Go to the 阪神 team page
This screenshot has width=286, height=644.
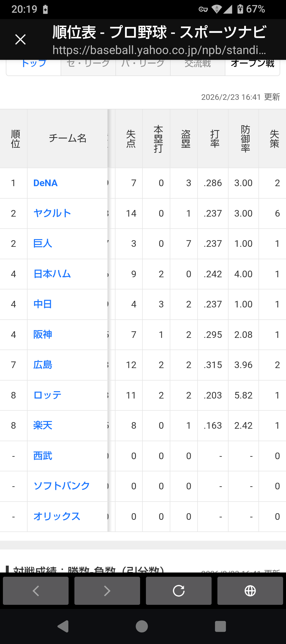tap(43, 335)
